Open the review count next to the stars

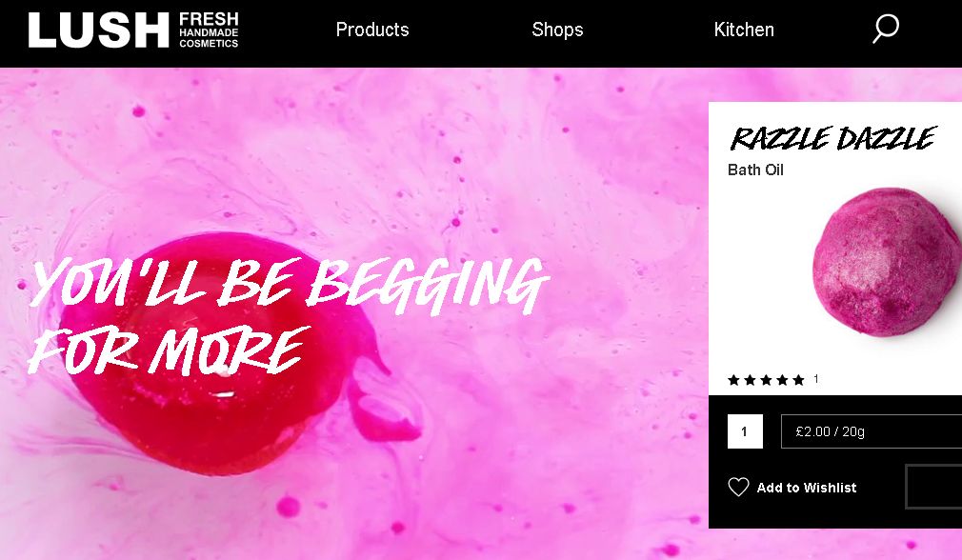(x=816, y=379)
